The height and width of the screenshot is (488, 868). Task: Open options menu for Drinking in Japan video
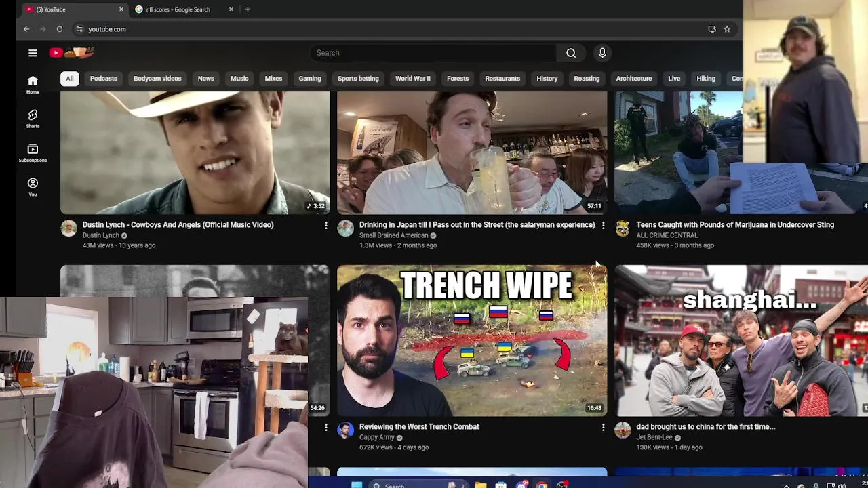603,225
